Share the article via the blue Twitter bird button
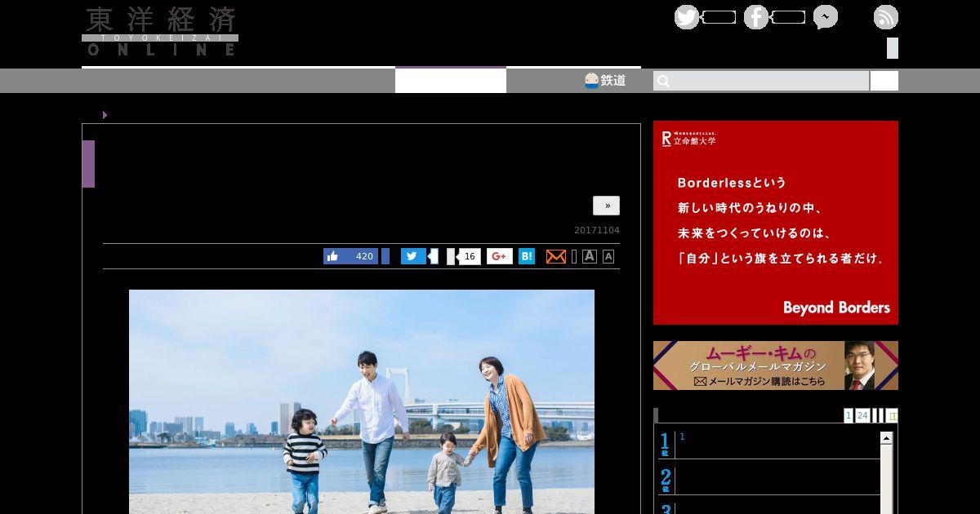Image resolution: width=980 pixels, height=514 pixels. 413,256
